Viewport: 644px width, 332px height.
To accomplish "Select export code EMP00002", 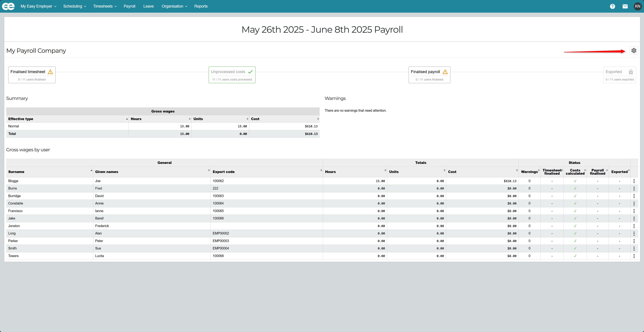I will coord(221,233).
